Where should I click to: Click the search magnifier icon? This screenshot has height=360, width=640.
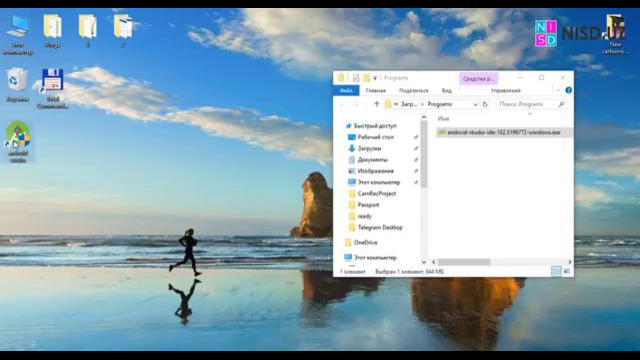561,104
